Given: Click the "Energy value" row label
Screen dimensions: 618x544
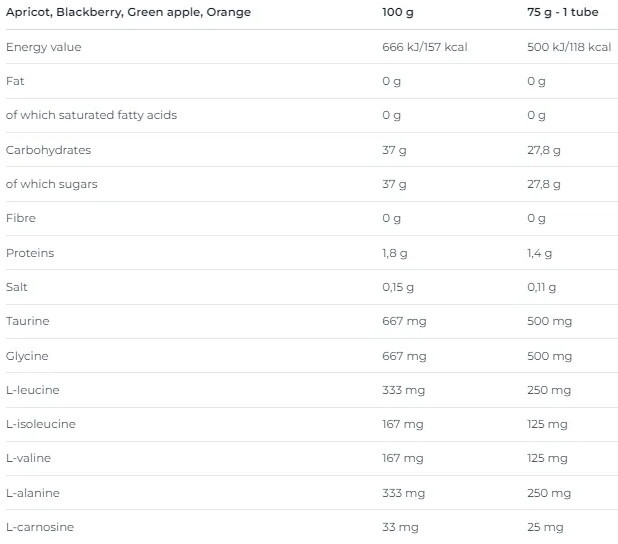Looking at the screenshot, I should pyautogui.click(x=44, y=47).
